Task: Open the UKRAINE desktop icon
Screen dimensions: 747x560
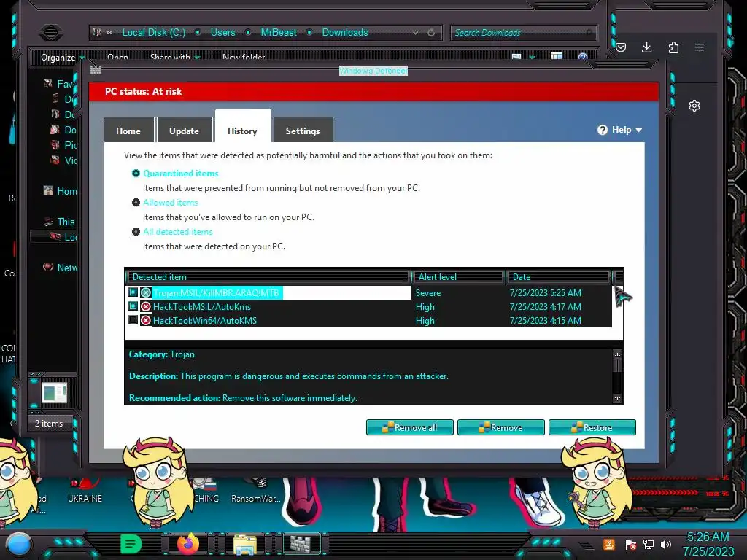Action: coord(85,491)
